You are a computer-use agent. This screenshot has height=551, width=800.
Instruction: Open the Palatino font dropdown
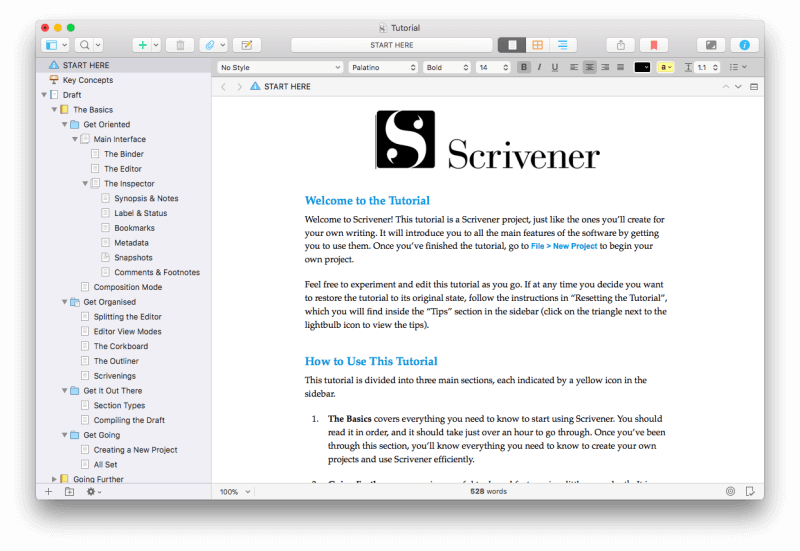click(x=383, y=67)
